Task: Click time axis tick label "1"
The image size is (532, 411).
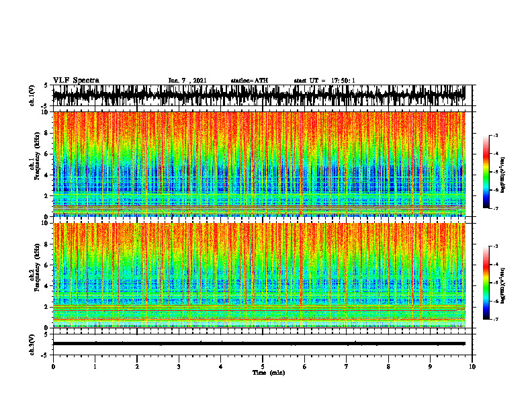Action: pos(95,367)
